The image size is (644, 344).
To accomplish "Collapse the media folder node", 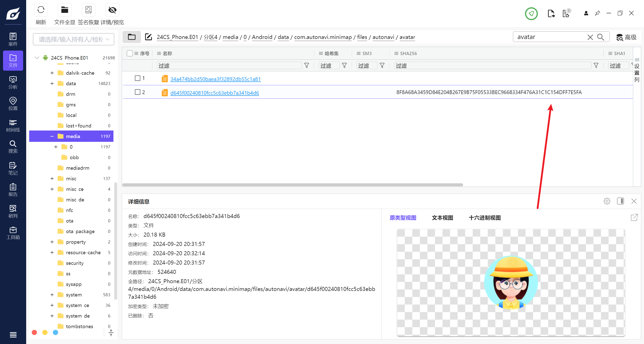I will (52, 136).
